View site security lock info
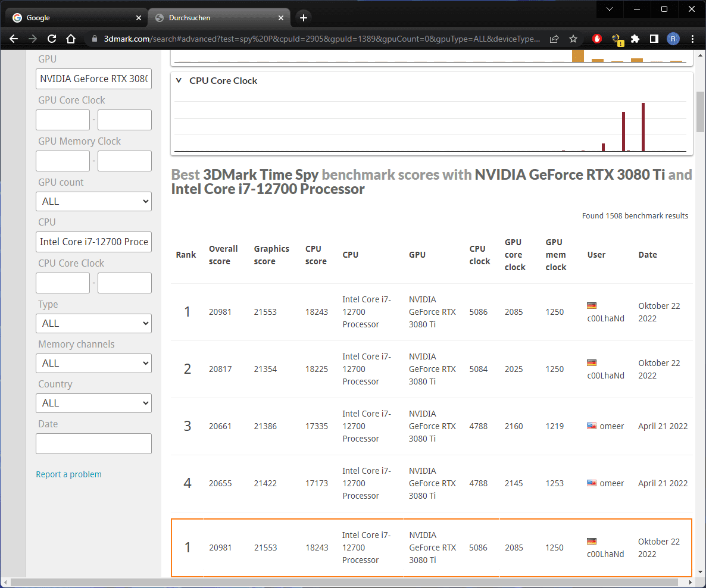Viewport: 706px width, 588px height. coord(95,39)
